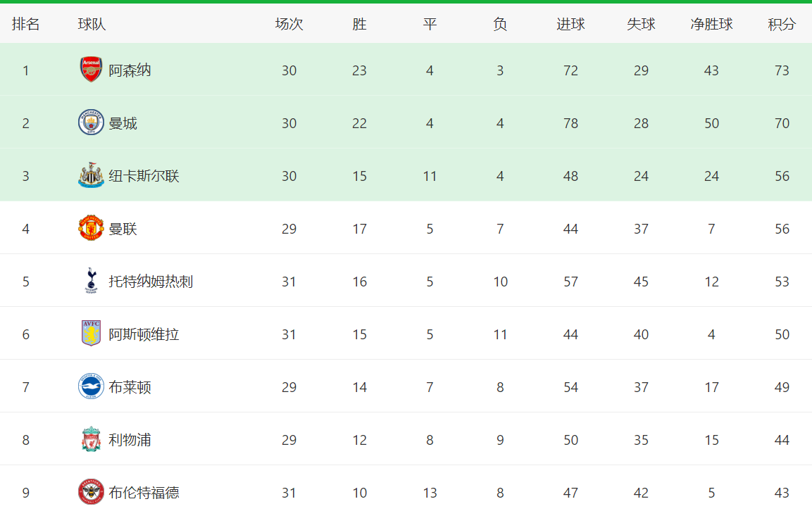Click the Brentford club crest icon
812x511 pixels.
(x=91, y=492)
